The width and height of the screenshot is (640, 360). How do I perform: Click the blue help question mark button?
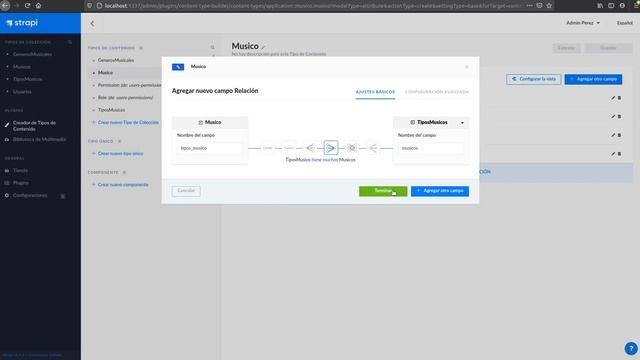coord(631,349)
